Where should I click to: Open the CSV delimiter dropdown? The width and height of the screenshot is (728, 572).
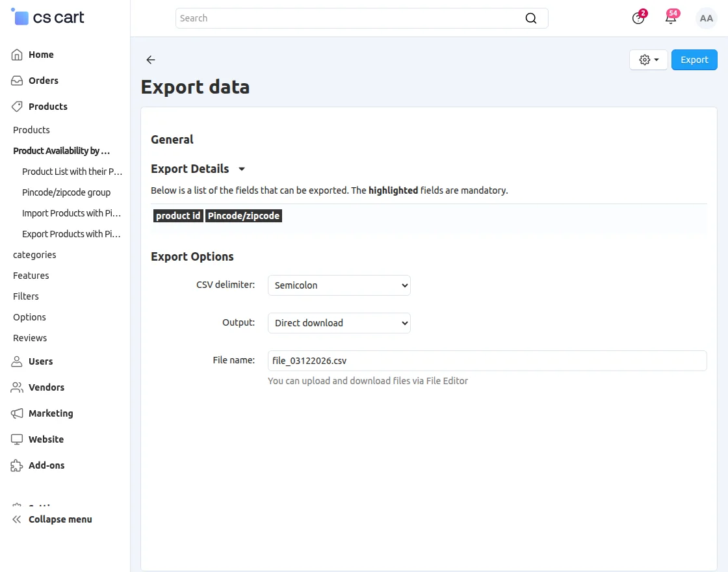click(x=339, y=285)
